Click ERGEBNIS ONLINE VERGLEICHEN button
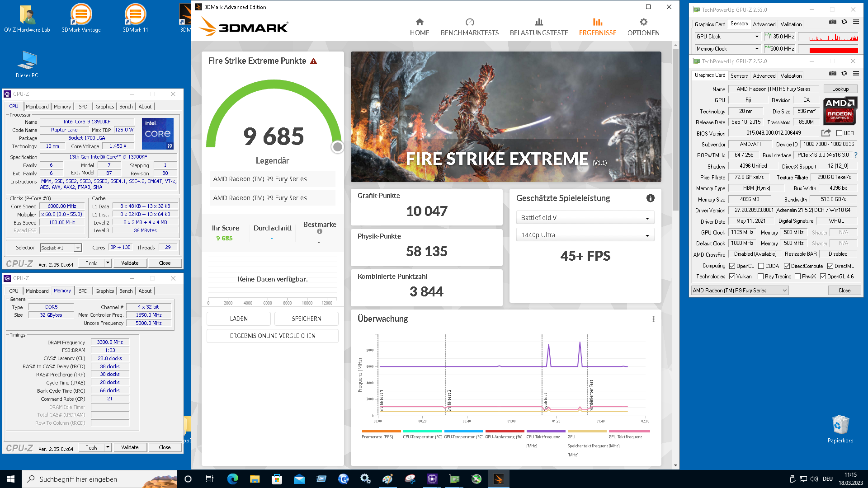This screenshot has height=488, width=868. coord(273,336)
